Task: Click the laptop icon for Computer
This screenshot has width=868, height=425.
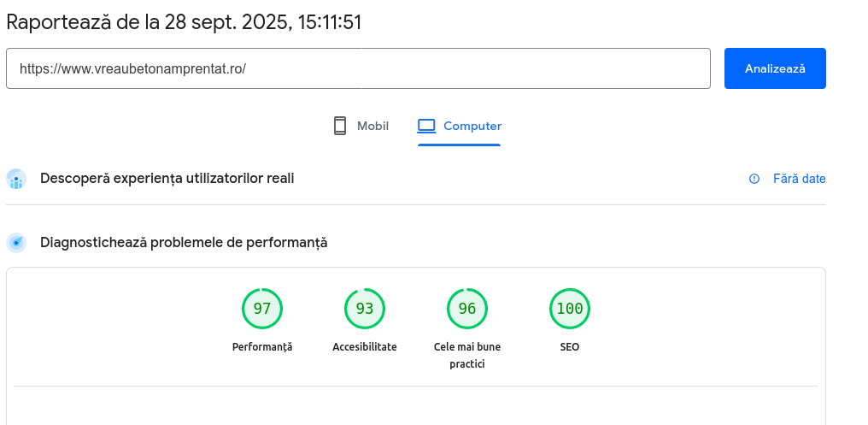Action: (x=426, y=126)
